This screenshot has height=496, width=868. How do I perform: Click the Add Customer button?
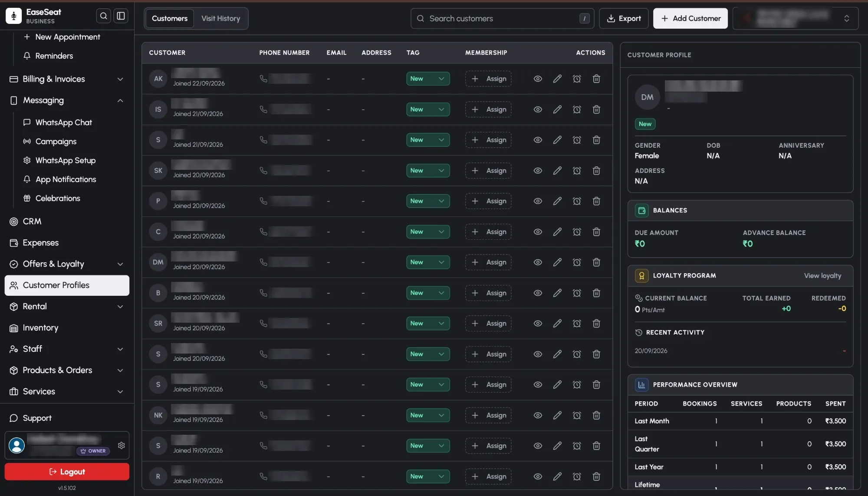click(x=690, y=18)
